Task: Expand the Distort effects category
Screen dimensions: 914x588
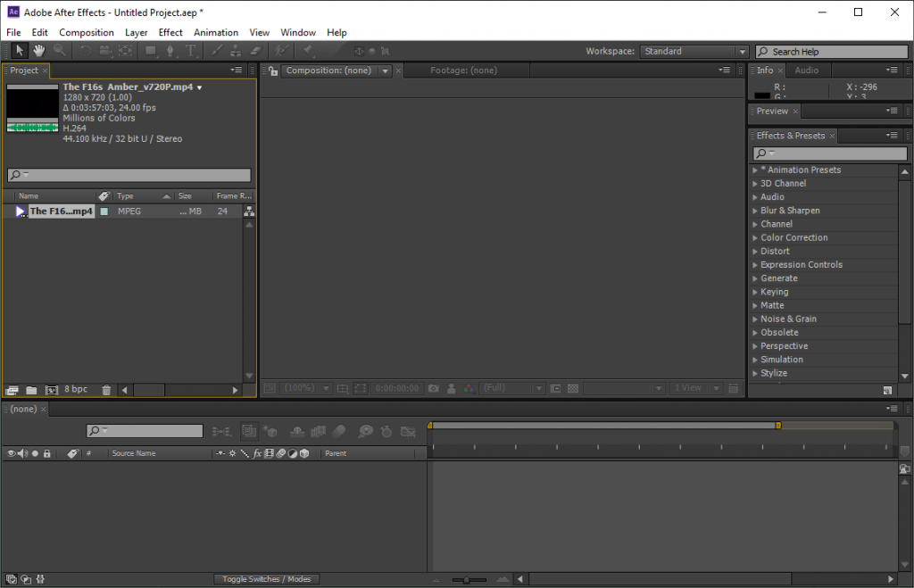Action: [x=755, y=251]
